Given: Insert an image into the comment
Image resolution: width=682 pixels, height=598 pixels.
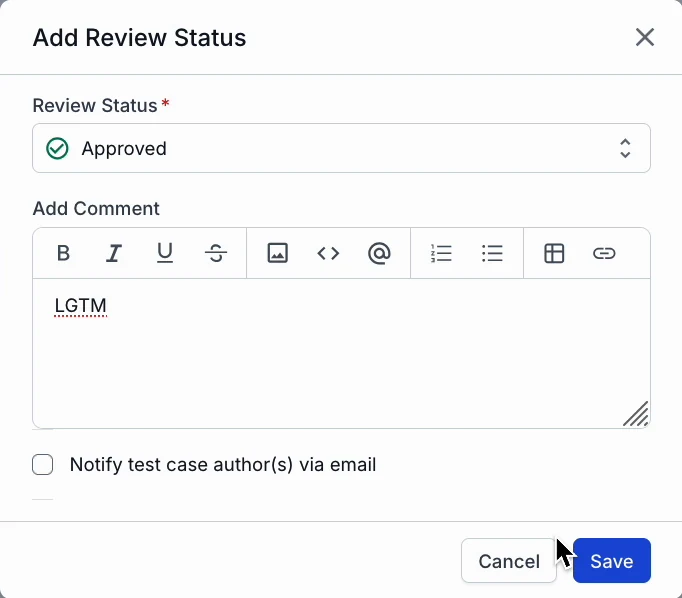Looking at the screenshot, I should (x=277, y=253).
